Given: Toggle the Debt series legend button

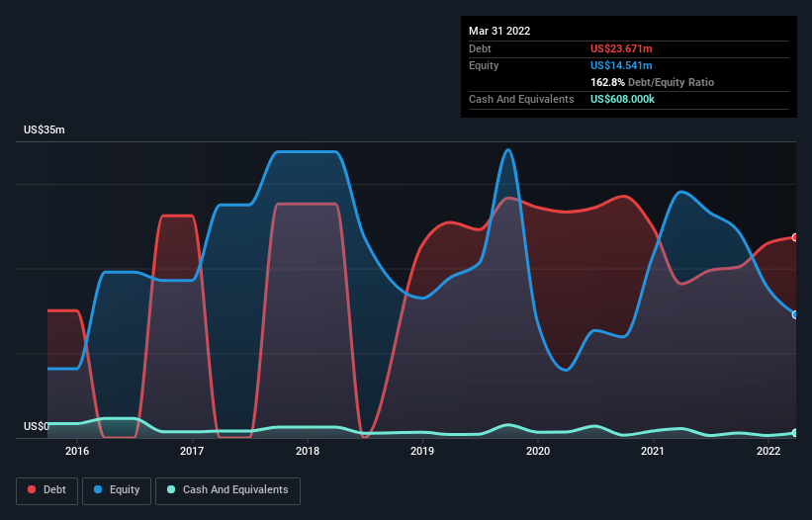Looking at the screenshot, I should tap(46, 490).
